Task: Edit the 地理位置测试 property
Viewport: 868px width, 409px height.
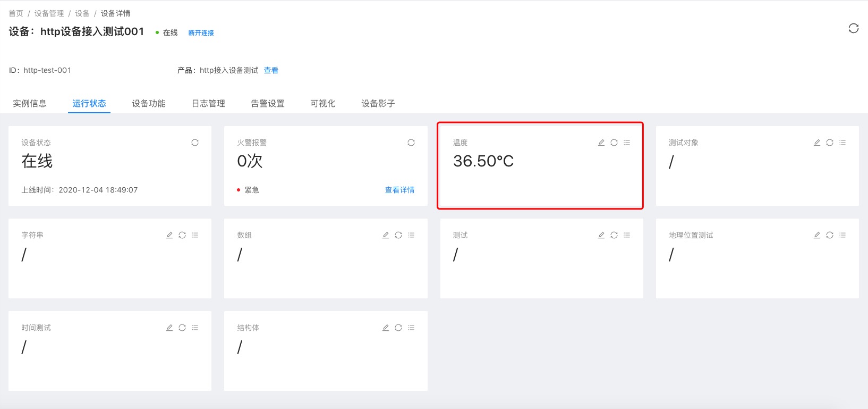Action: (x=817, y=235)
